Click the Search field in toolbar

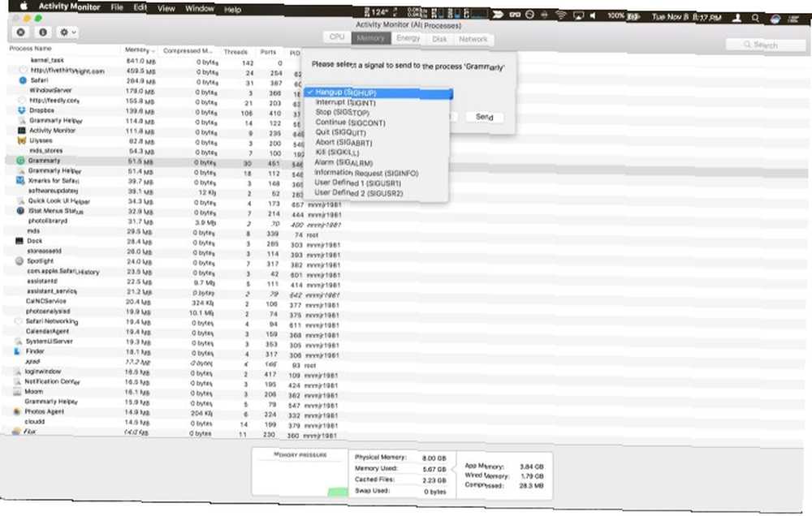point(765,45)
